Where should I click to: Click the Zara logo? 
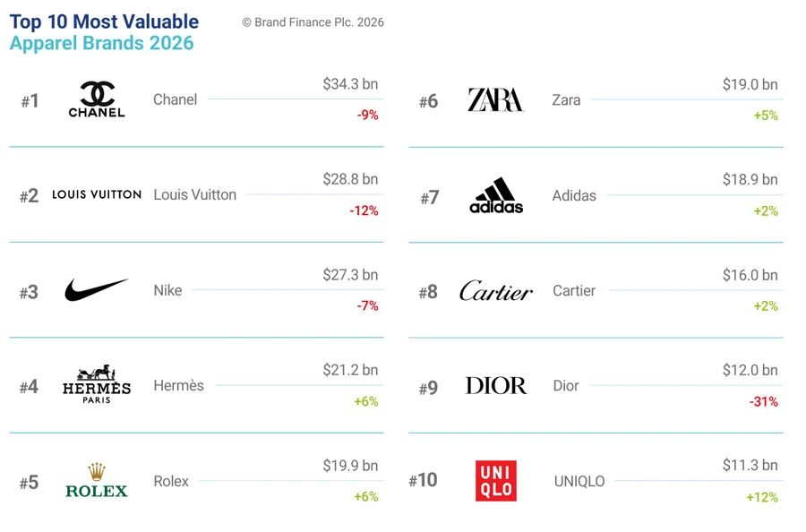495,99
